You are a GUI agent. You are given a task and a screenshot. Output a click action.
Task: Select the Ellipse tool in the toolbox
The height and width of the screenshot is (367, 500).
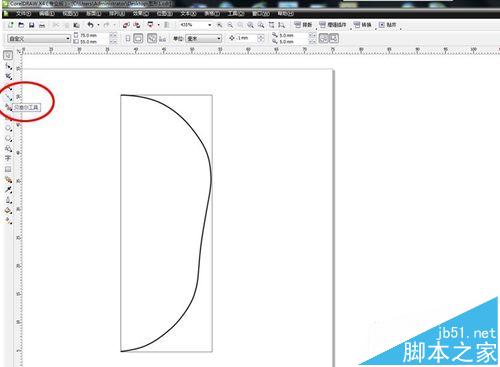8,128
